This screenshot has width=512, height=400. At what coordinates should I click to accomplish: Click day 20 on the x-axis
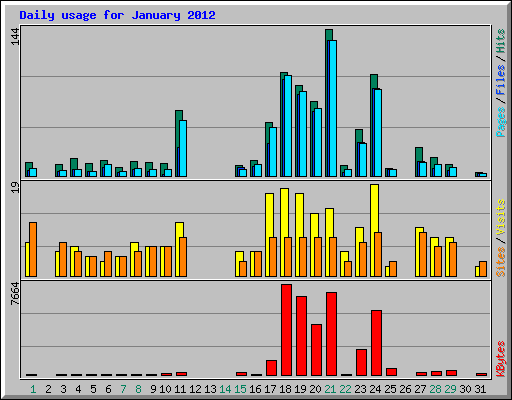(315, 389)
